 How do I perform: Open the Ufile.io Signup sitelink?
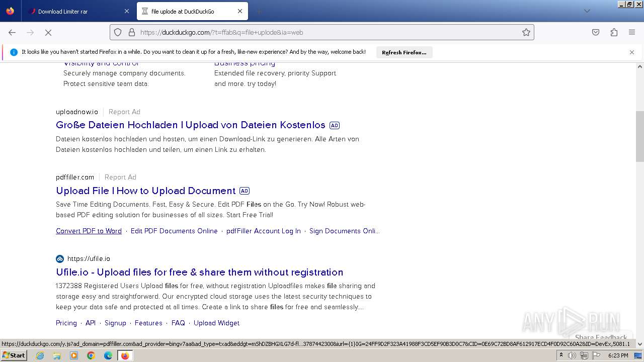point(115,323)
